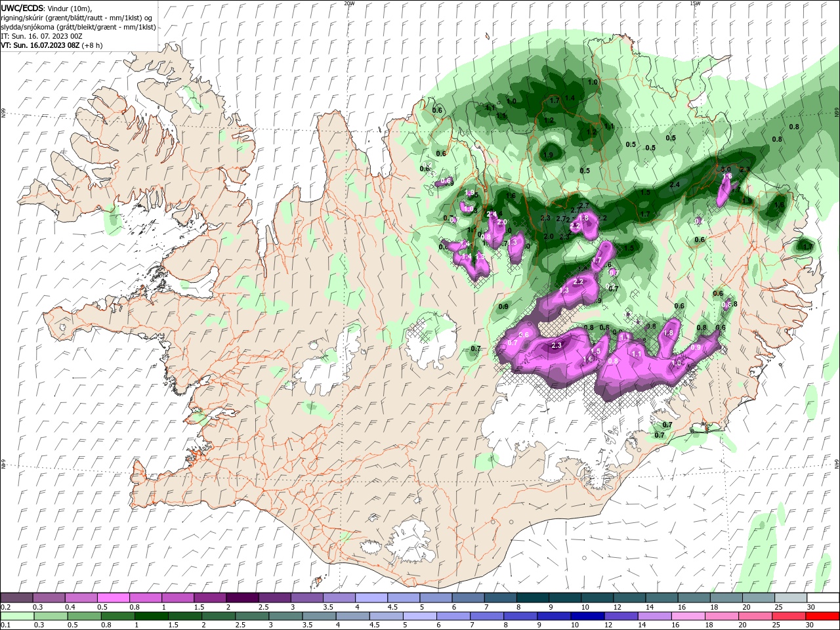Click the bold 'VT: Sun. 16.07.2023 08Z' line
Image resolution: width=840 pixels, height=630 pixels.
(x=40, y=45)
